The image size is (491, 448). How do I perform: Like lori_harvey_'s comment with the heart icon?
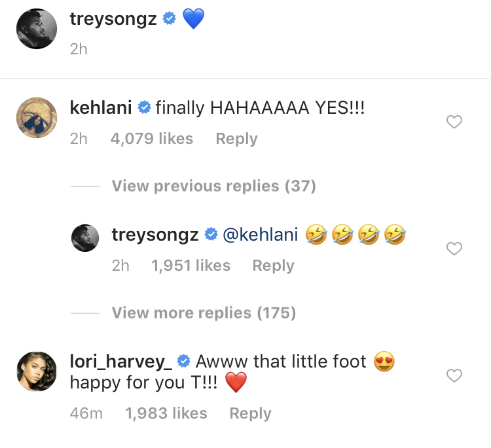(454, 375)
